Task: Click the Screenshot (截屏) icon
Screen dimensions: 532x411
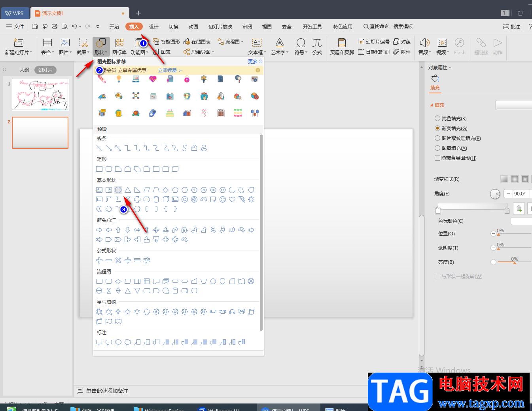Action: [x=83, y=43]
